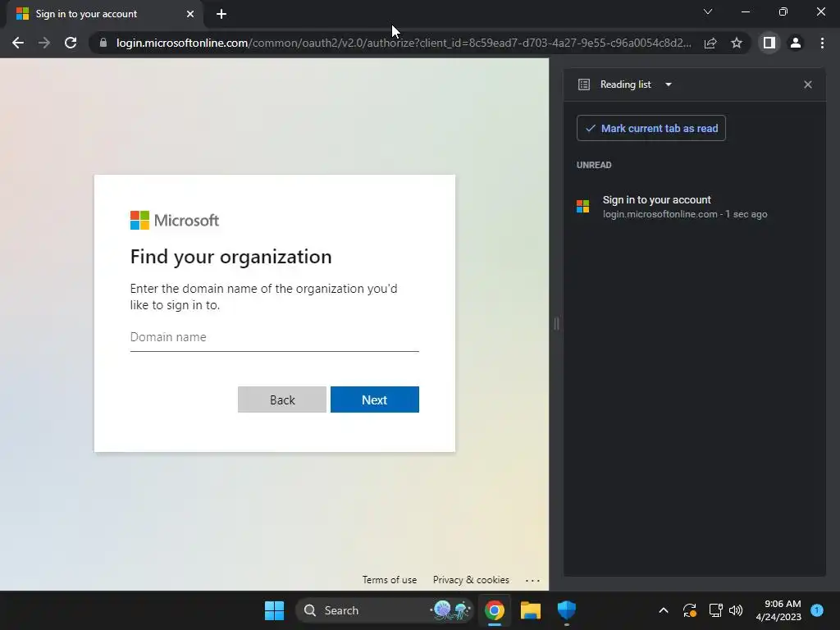840x630 pixels.
Task: Toggle the browser side panel icon
Action: click(x=769, y=43)
